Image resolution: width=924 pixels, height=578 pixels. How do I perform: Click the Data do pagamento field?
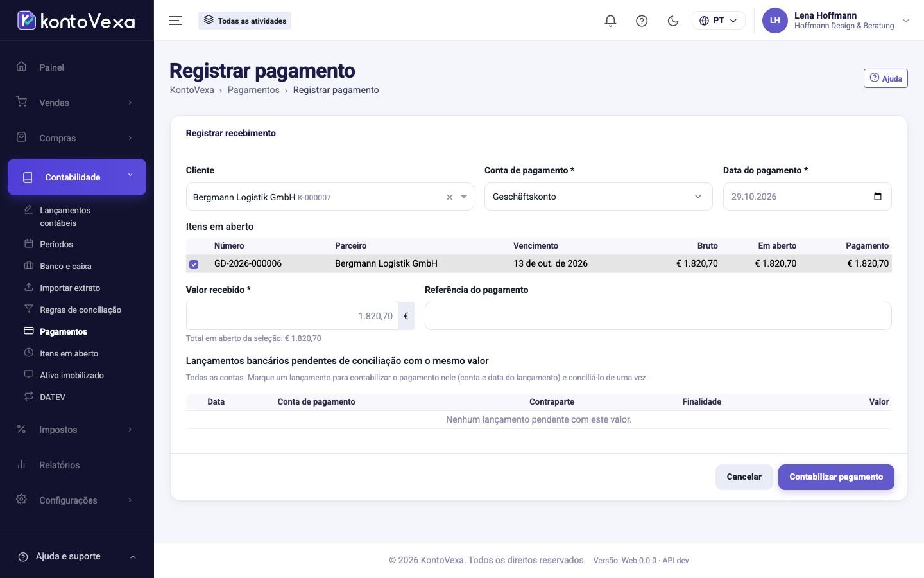807,197
